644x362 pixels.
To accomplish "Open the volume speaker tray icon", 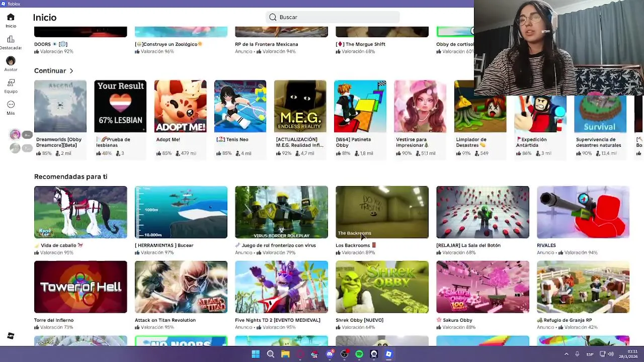I will 611,354.
